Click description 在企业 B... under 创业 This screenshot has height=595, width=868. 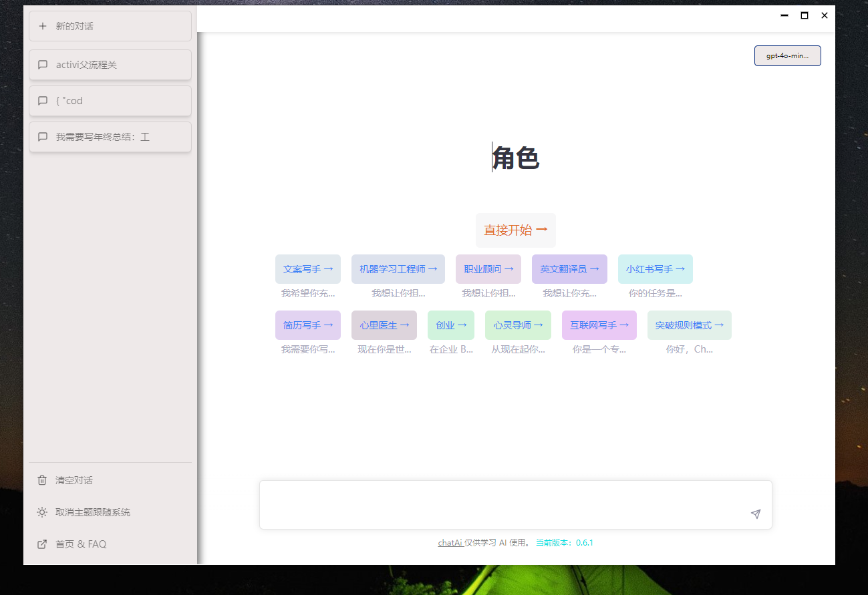pos(451,349)
